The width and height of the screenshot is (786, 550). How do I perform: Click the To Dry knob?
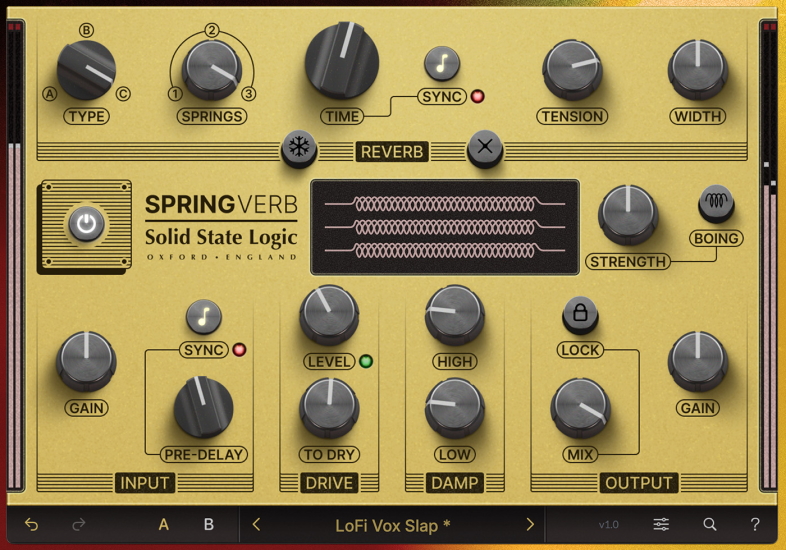329,408
